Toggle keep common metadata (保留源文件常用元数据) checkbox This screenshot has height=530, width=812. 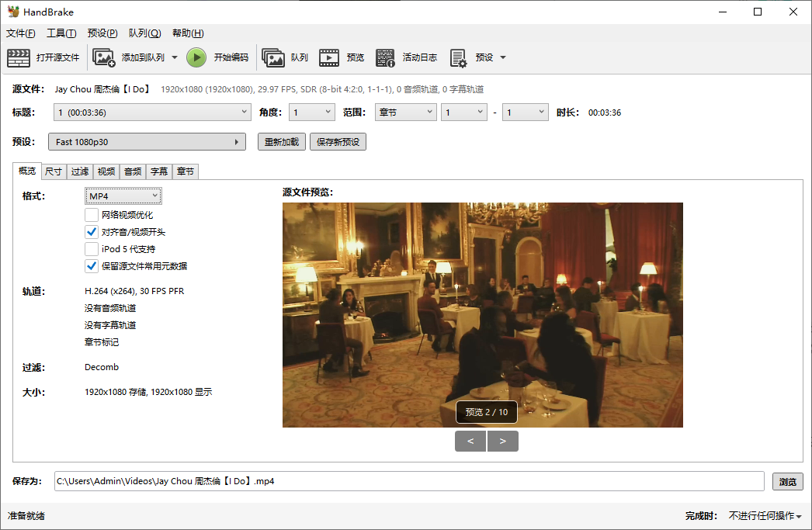pyautogui.click(x=92, y=266)
